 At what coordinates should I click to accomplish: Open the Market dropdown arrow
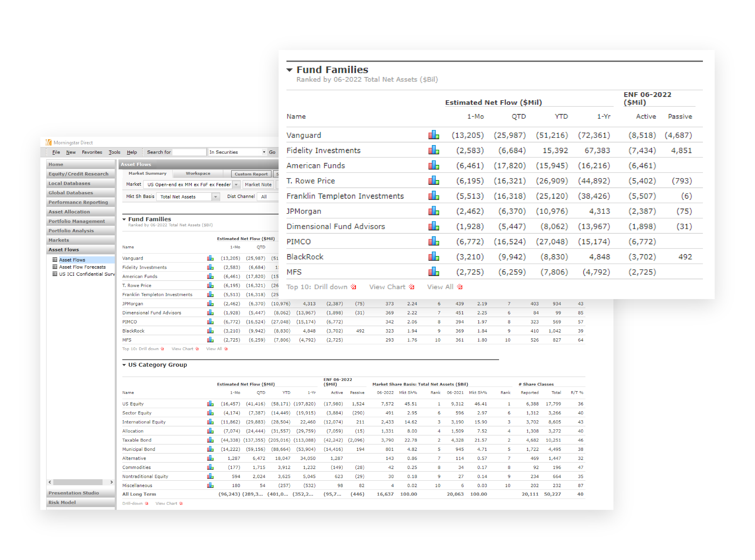[x=236, y=184]
